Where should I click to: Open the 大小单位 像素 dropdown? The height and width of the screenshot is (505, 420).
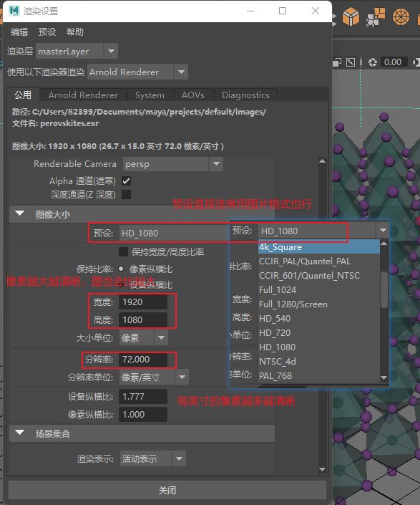[x=143, y=337]
